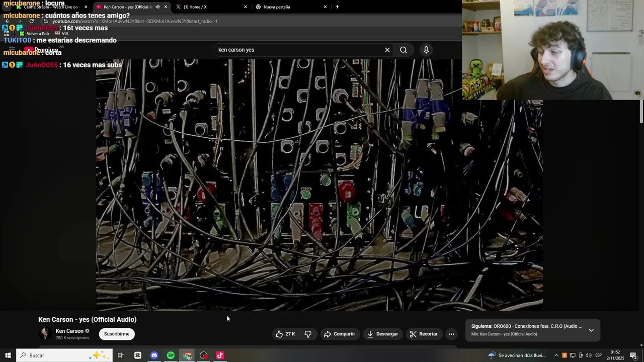644x362 pixels.
Task: Open the VIA bookmark
Action: click(x=62, y=33)
